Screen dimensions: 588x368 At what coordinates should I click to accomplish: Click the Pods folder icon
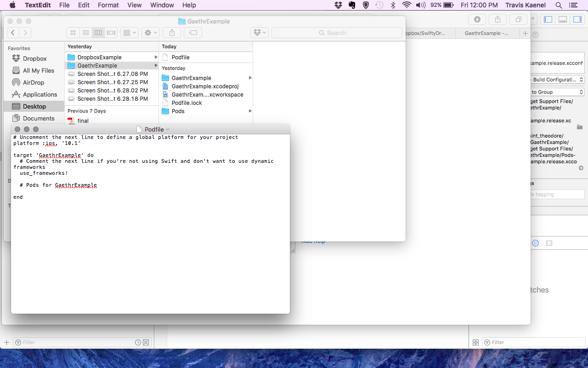point(165,111)
